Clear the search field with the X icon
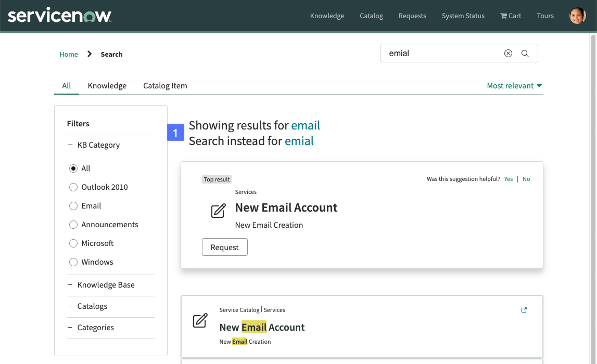This screenshot has width=597, height=364. [508, 53]
